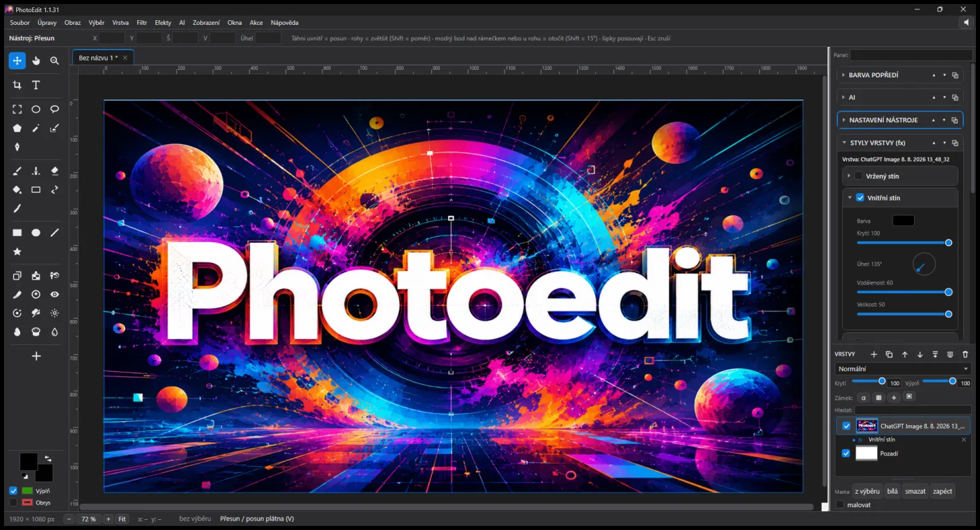
Task: Open the Normální blend mode dropdown
Action: coord(903,369)
